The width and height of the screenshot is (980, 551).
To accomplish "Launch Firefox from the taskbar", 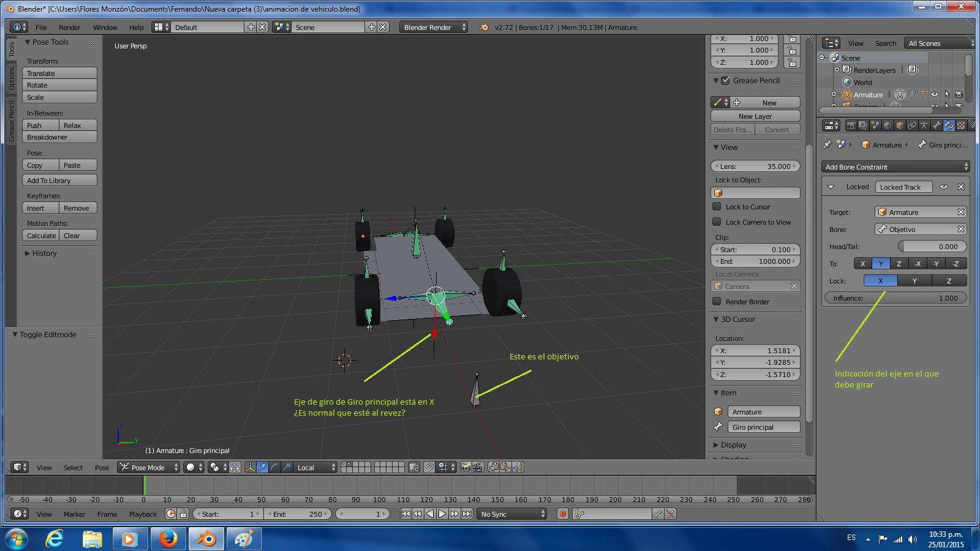I will 168,539.
